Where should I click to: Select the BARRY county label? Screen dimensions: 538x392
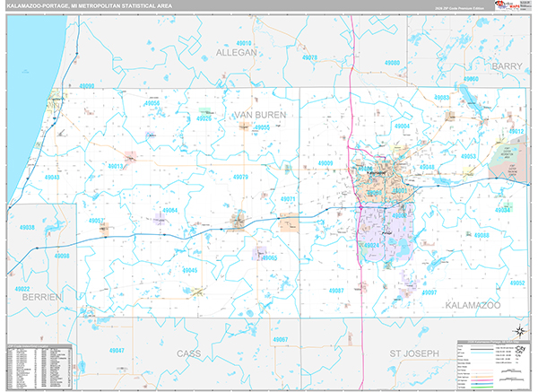pyautogui.click(x=507, y=66)
